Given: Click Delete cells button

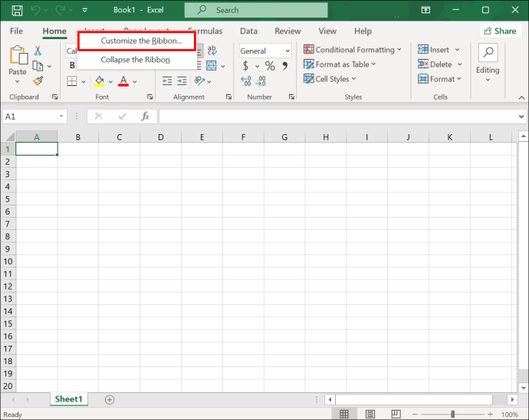Looking at the screenshot, I should click(435, 64).
